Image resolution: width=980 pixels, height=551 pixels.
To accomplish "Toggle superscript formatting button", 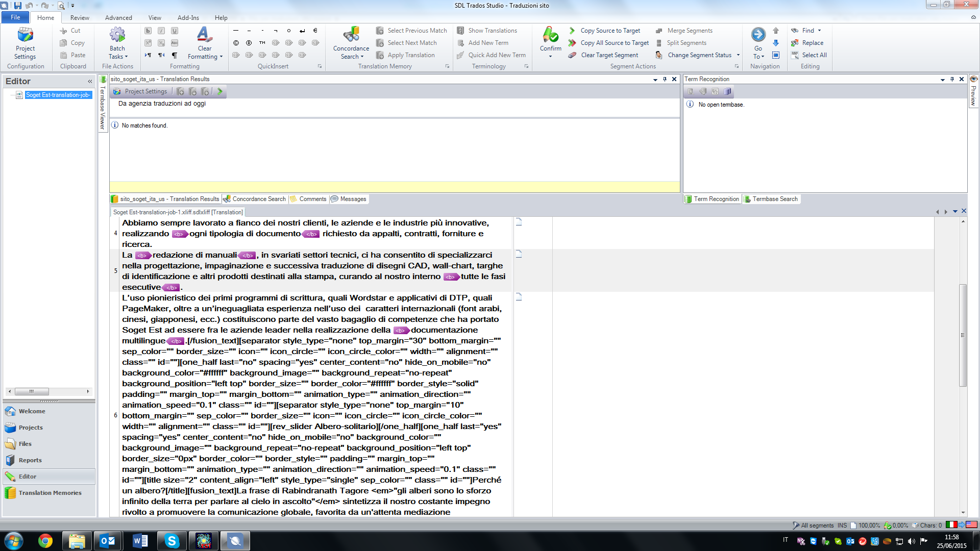I will (148, 43).
